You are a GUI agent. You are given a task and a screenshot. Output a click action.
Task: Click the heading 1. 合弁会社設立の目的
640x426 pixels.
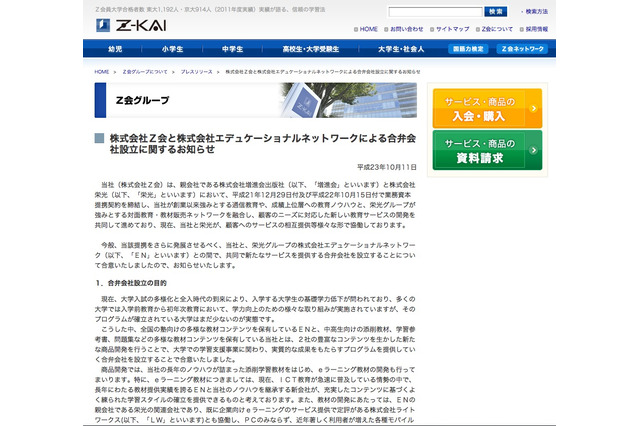coord(131,283)
